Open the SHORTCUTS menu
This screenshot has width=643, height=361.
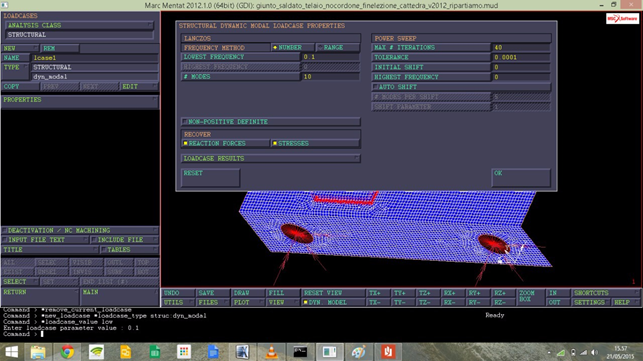pos(605,293)
